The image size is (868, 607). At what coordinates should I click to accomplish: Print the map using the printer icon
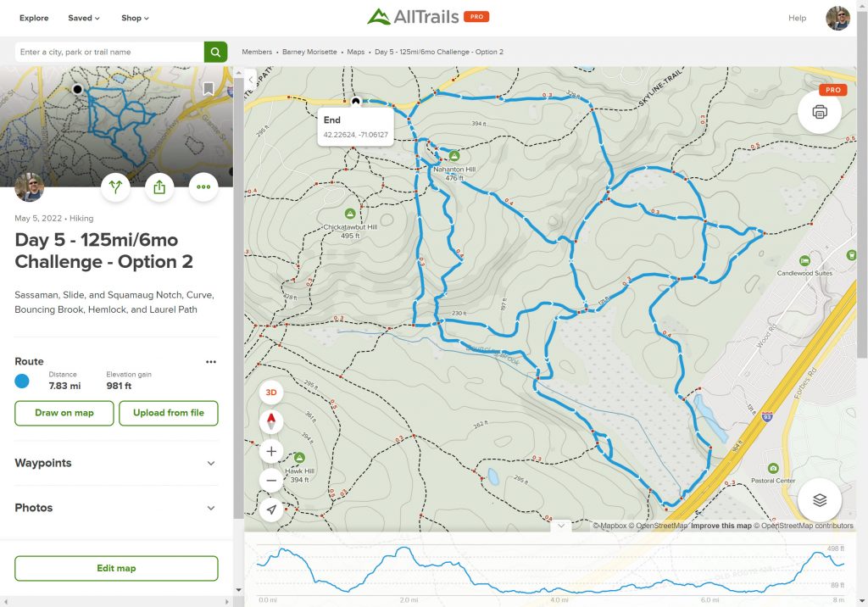[819, 112]
